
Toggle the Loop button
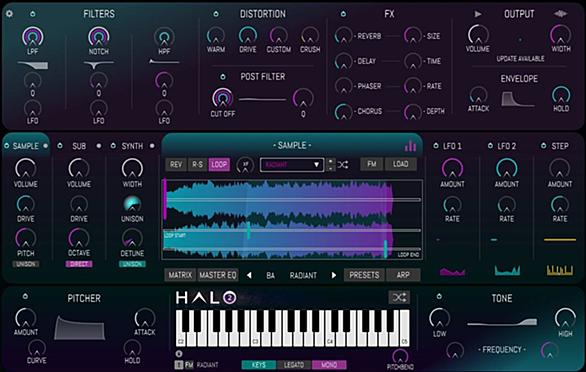tap(219, 165)
